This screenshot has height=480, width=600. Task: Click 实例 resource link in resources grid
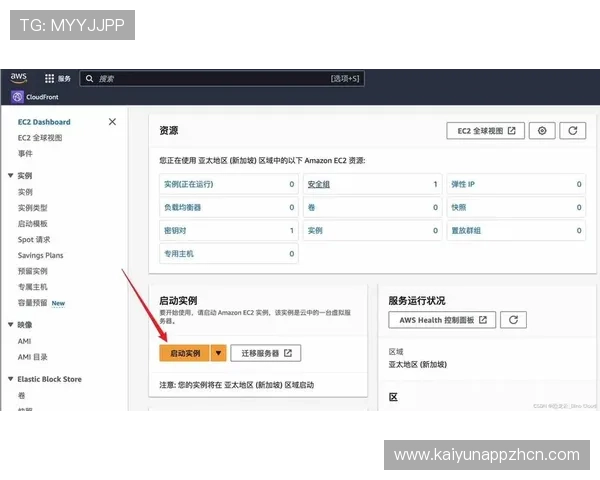click(x=315, y=230)
